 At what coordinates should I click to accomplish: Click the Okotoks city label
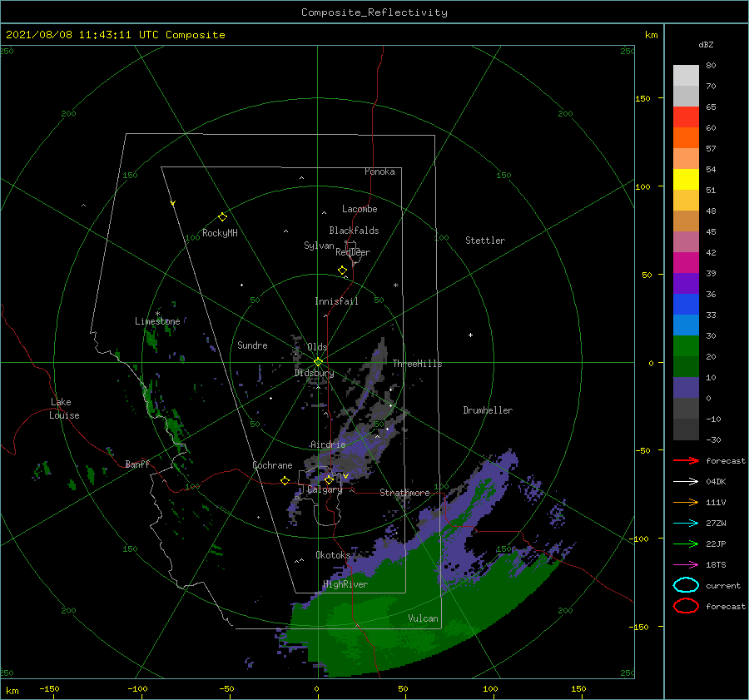333,554
